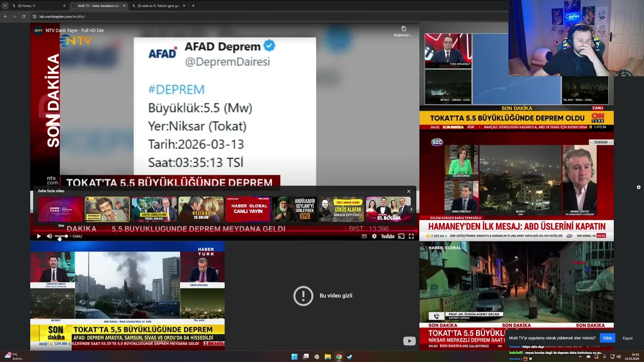The height and width of the screenshot is (362, 644).
Task: Open Task View on taskbar
Action: pyautogui.click(x=305, y=357)
